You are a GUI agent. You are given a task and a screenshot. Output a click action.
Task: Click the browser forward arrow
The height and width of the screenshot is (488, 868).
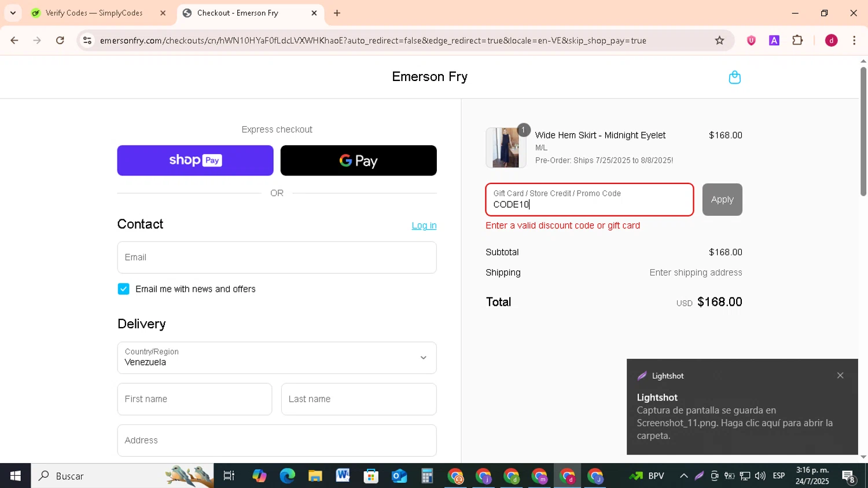pyautogui.click(x=37, y=41)
